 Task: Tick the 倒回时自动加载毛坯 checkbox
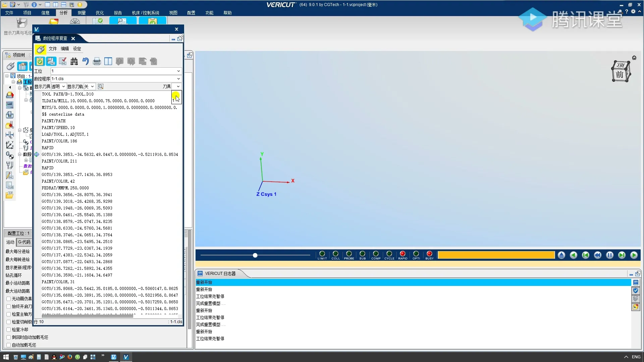tap(9, 337)
